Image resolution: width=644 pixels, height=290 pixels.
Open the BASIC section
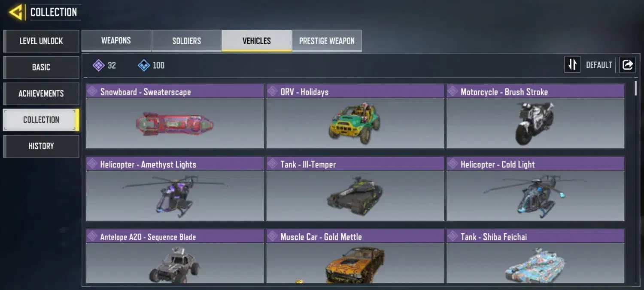coord(41,67)
